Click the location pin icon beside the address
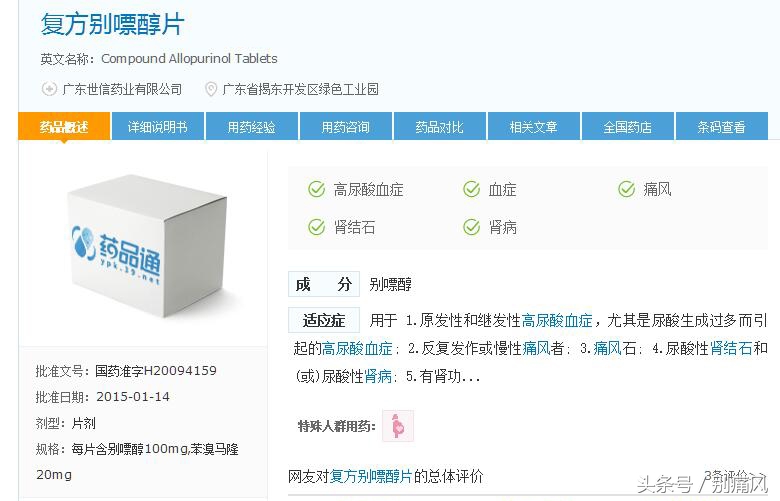Viewport: 780px width, 501px height. coord(211,90)
